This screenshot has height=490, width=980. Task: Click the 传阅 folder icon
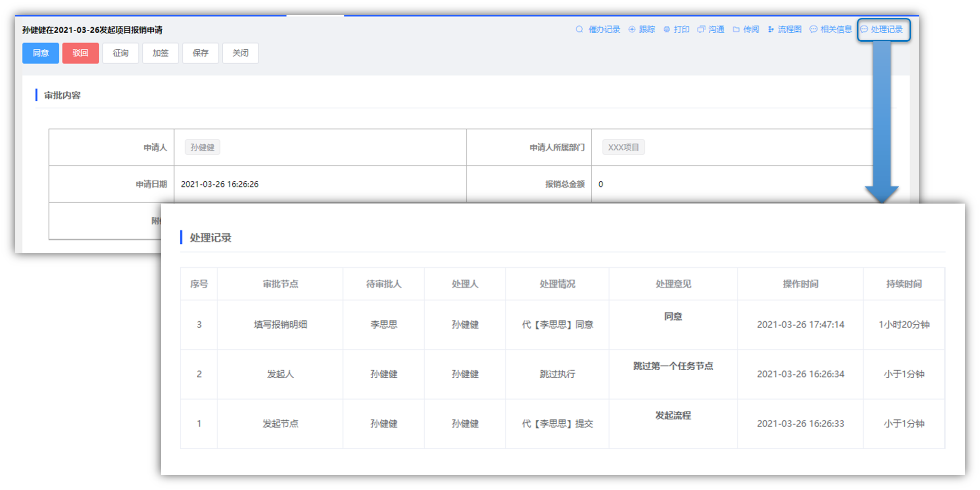pyautogui.click(x=736, y=29)
